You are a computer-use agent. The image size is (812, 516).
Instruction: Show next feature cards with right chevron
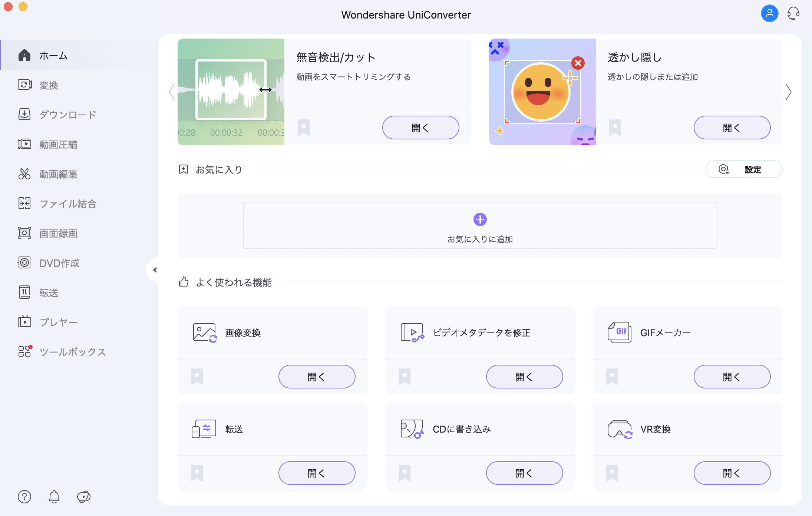click(788, 92)
